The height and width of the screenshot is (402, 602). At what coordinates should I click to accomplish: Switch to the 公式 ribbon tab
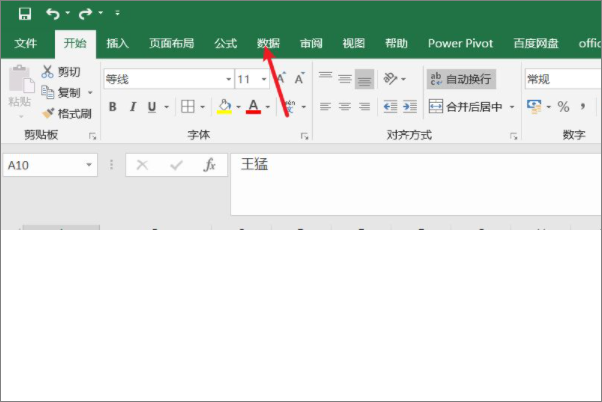[226, 43]
